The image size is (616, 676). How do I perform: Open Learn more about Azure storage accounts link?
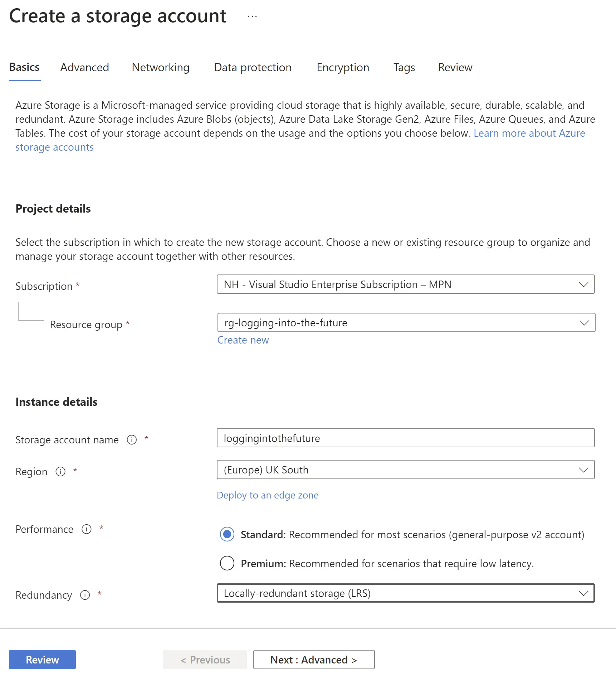tap(529, 133)
